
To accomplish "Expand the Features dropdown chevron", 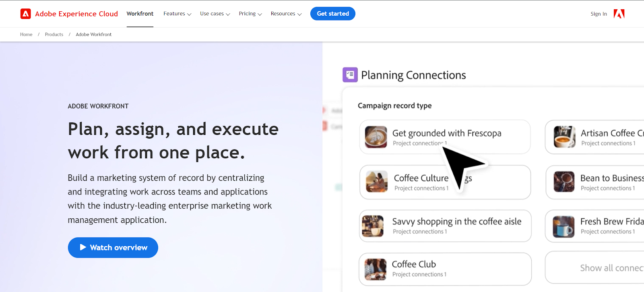I will coord(189,14).
